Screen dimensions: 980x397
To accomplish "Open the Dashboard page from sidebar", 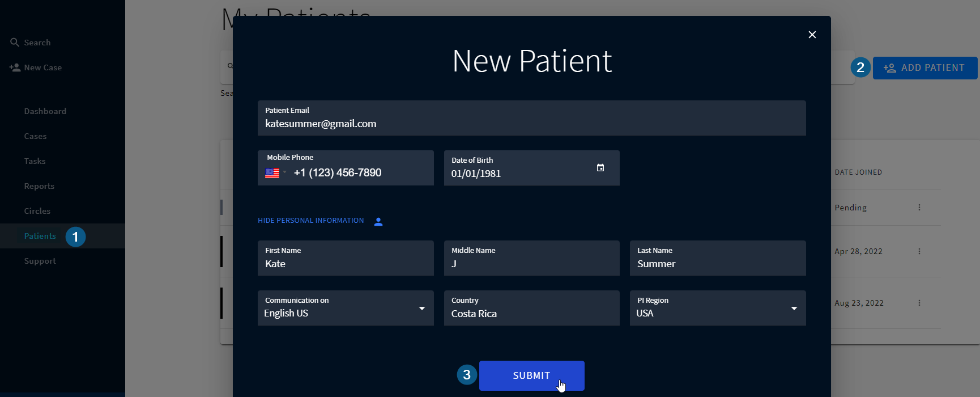I will 45,111.
